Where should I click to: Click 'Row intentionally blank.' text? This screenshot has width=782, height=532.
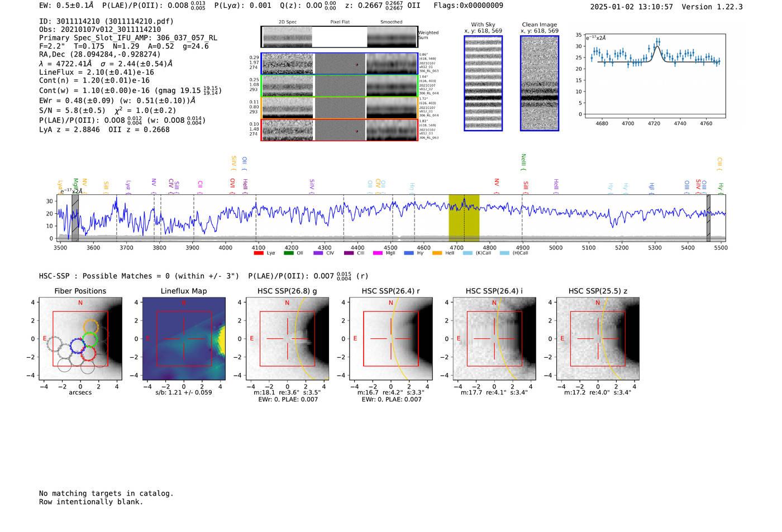pos(91,502)
